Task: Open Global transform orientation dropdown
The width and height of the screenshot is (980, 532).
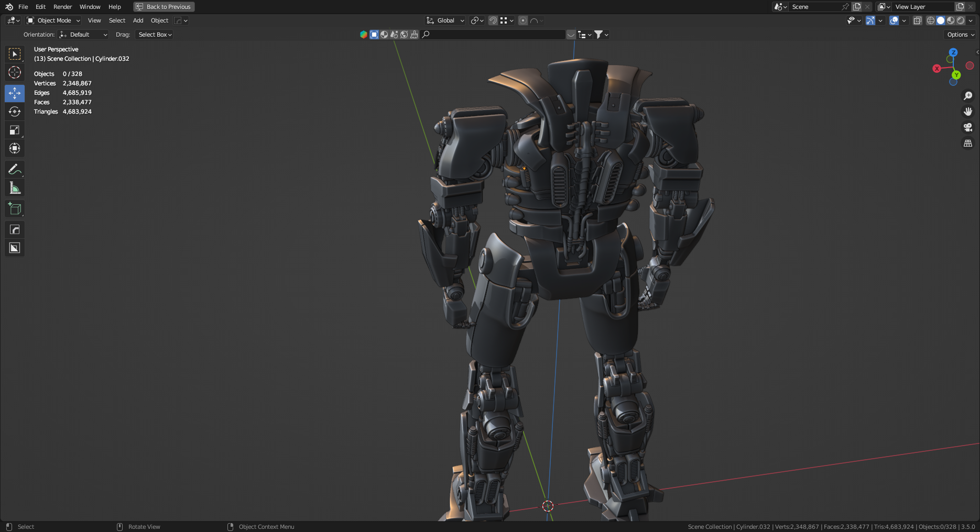Action: pos(445,20)
